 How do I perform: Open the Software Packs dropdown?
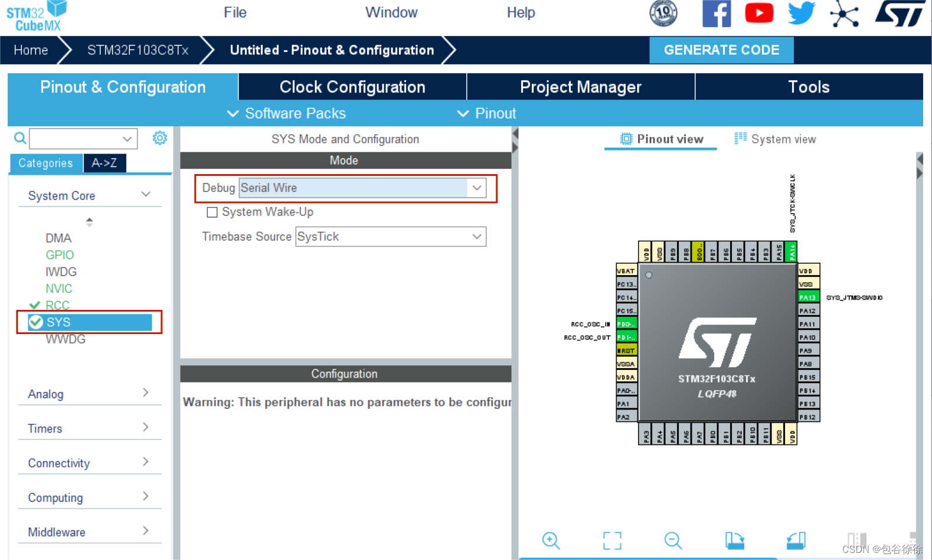[287, 113]
